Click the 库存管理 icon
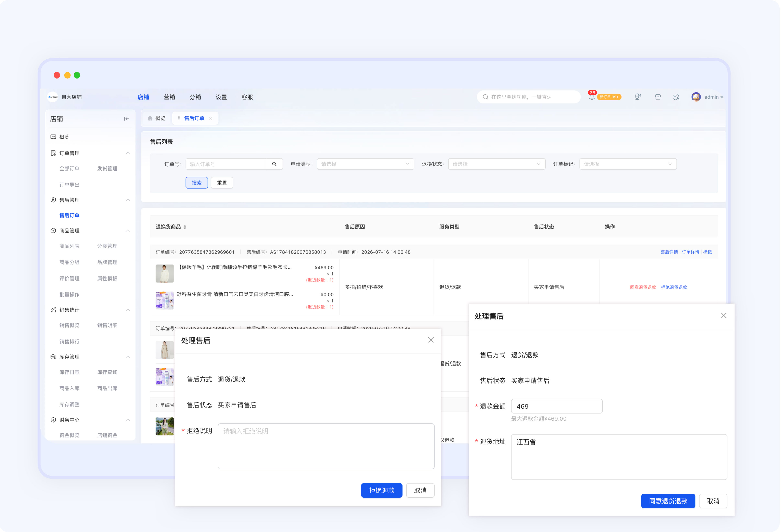This screenshot has width=781, height=532. click(x=53, y=357)
